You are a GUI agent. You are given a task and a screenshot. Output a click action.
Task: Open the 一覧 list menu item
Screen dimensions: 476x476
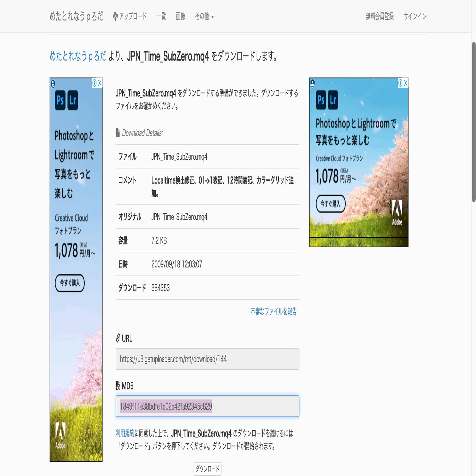[161, 16]
